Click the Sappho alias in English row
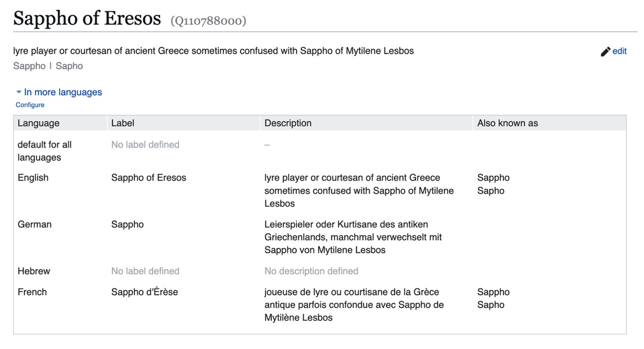The width and height of the screenshot is (644, 349). [x=493, y=178]
